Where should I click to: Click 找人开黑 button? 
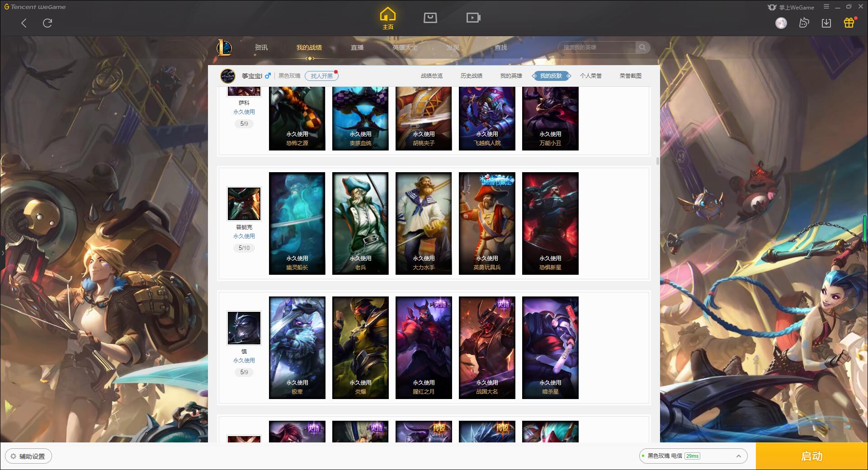click(321, 76)
